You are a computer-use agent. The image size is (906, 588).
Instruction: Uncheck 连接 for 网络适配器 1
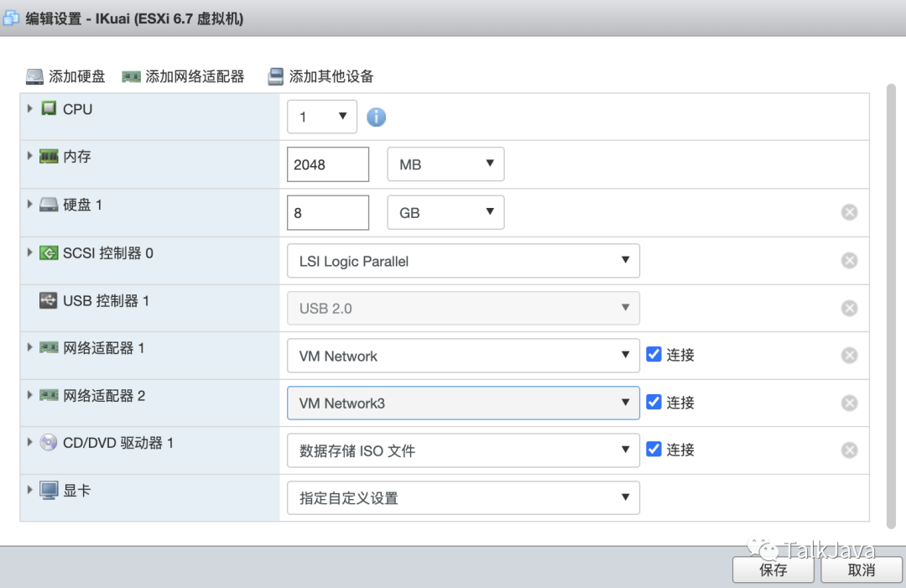coord(653,354)
